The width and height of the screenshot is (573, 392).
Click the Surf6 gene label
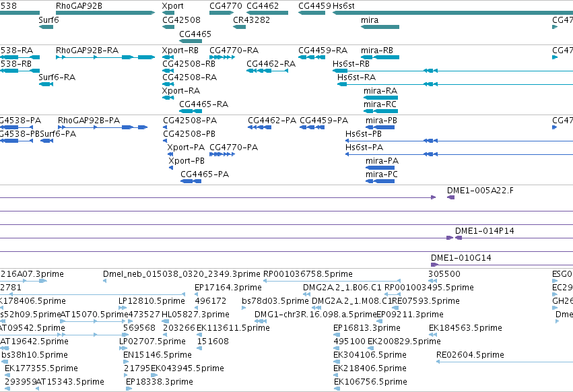tap(48, 20)
